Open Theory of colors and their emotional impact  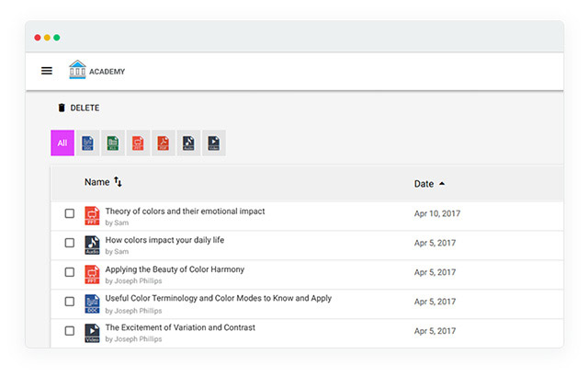[185, 211]
